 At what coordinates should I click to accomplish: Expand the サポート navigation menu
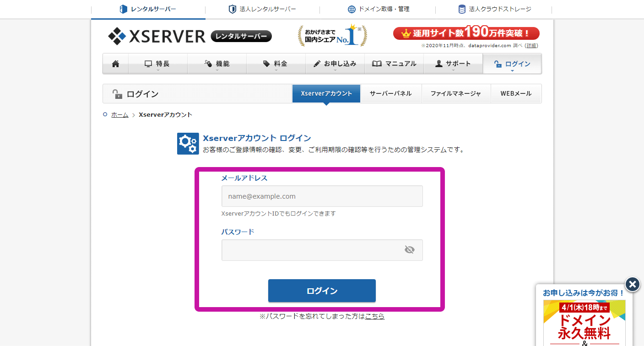click(x=453, y=64)
